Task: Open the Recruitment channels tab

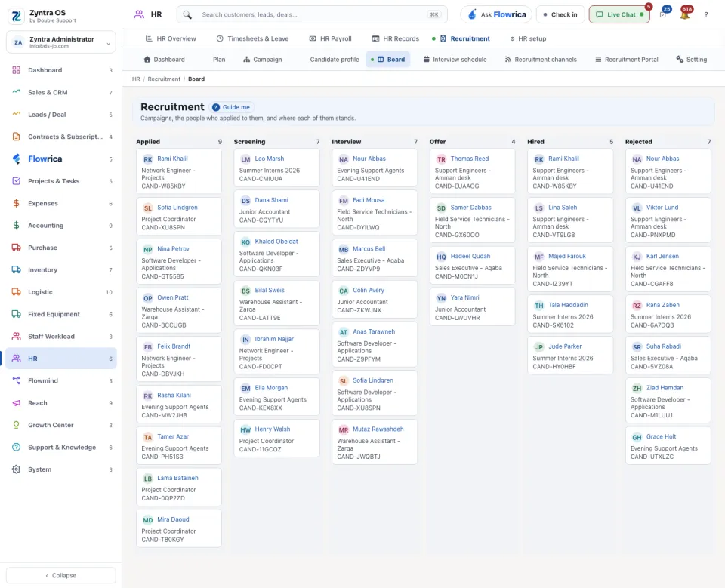Action: click(541, 60)
